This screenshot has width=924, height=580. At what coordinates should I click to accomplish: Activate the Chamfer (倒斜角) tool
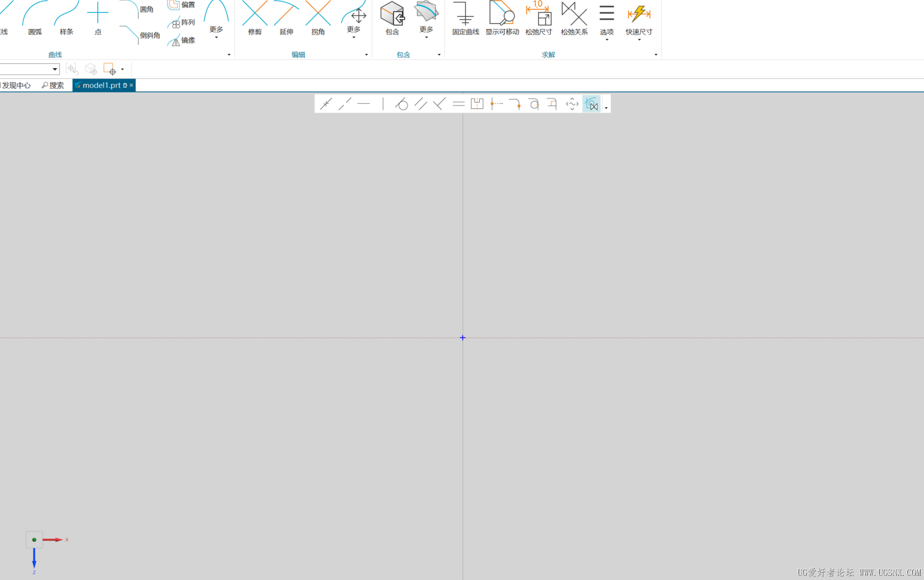tap(140, 34)
